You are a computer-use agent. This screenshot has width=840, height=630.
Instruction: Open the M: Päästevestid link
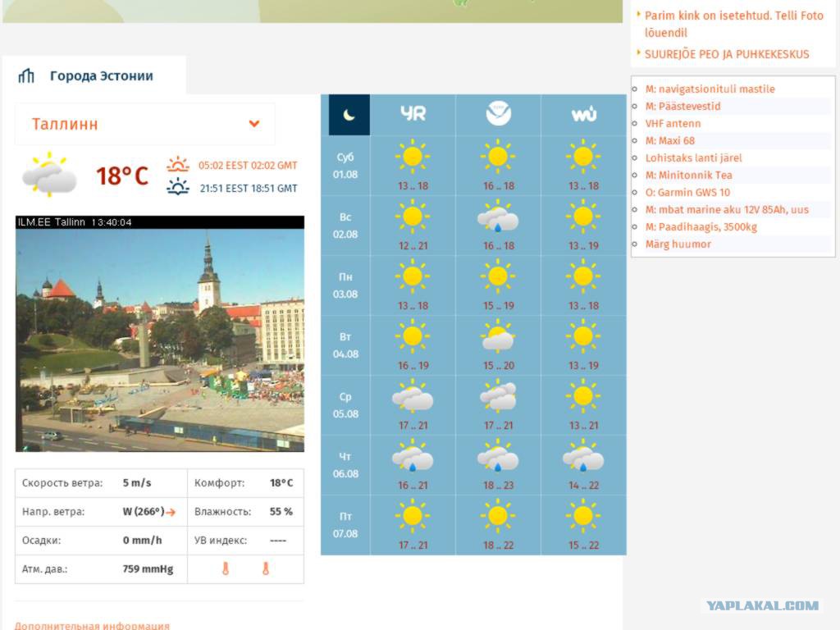coord(682,106)
